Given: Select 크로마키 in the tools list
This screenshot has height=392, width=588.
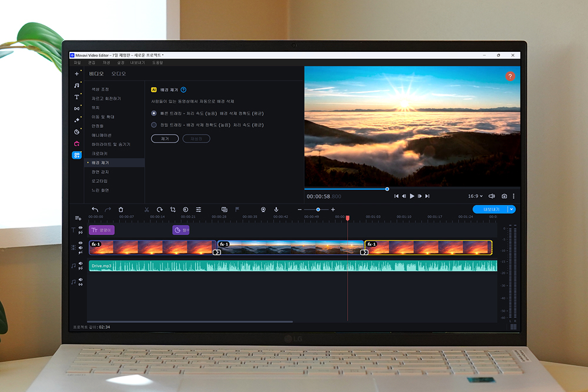Looking at the screenshot, I should coord(99,154).
